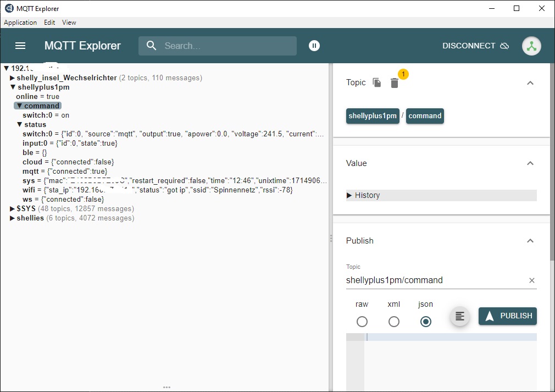Select the raw payload format
555x392 pixels.
click(x=362, y=322)
